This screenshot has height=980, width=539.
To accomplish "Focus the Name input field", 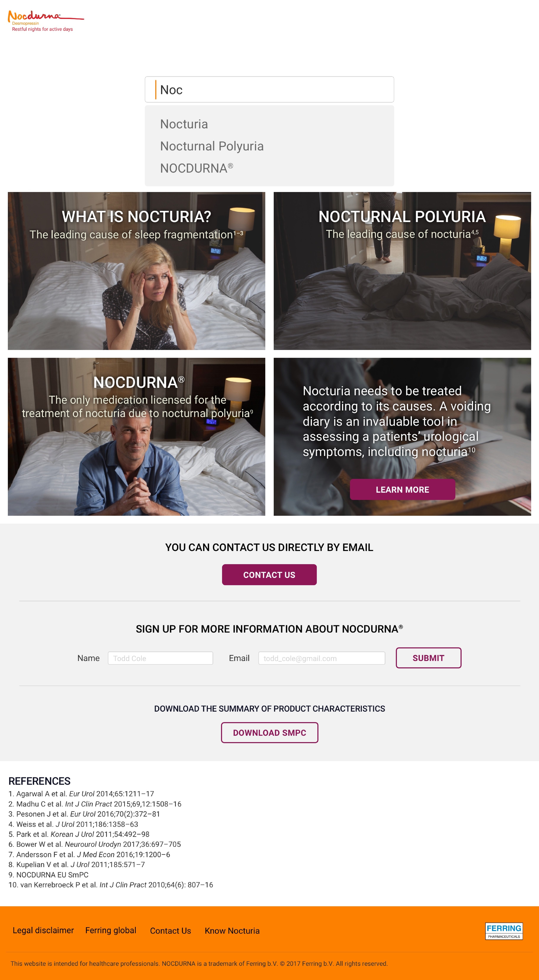I will tap(160, 658).
